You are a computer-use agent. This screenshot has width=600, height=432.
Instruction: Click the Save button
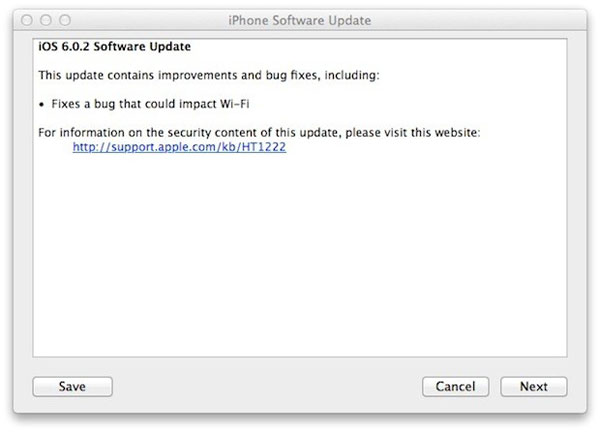pos(72,386)
